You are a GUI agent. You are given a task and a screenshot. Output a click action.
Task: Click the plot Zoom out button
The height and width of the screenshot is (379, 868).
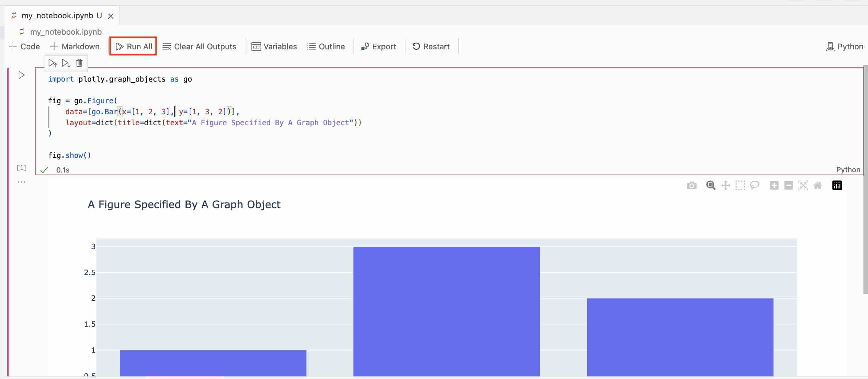pos(788,186)
